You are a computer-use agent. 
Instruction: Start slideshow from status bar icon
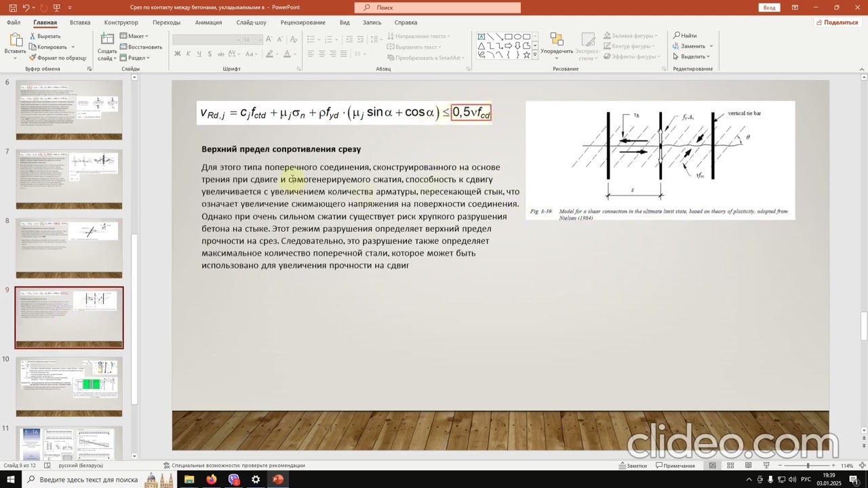[x=766, y=466]
